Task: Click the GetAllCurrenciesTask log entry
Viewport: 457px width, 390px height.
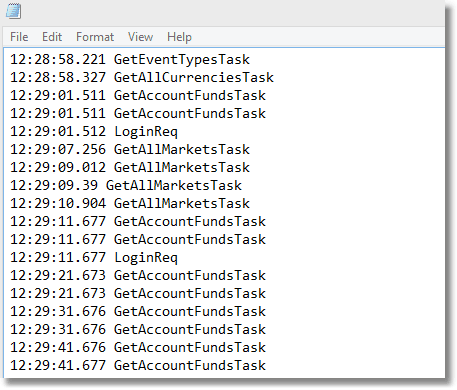Action: 142,78
